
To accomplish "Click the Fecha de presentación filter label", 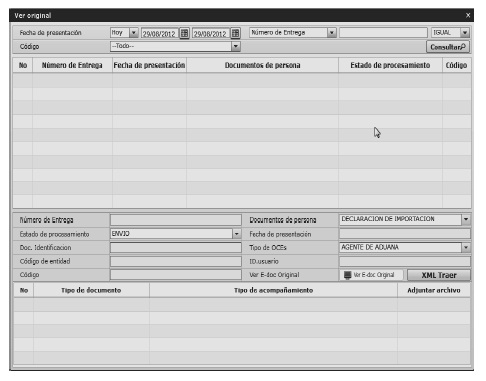I will tap(50, 33).
